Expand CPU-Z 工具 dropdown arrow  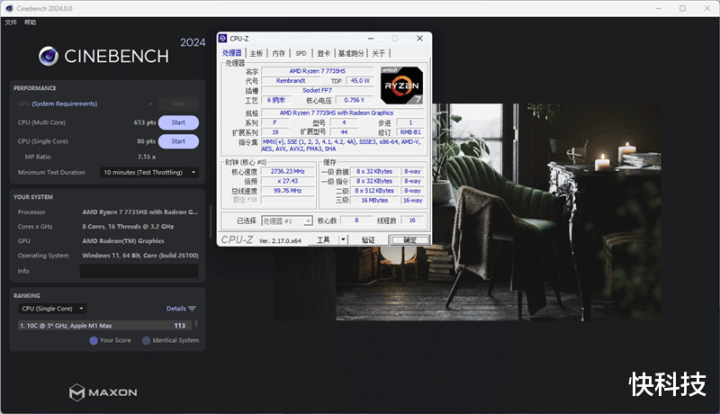pos(343,240)
